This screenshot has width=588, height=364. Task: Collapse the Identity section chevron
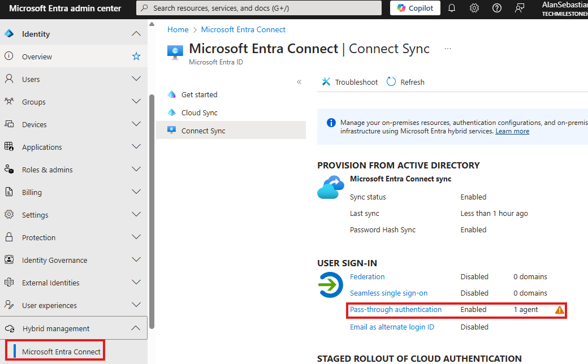pyautogui.click(x=136, y=34)
